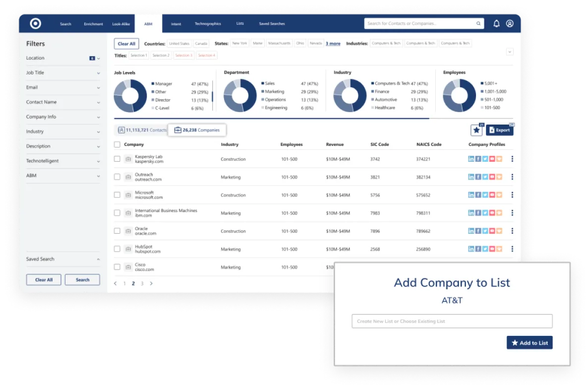Check the International Business Machines checkbox
The image size is (588, 388).
(118, 213)
